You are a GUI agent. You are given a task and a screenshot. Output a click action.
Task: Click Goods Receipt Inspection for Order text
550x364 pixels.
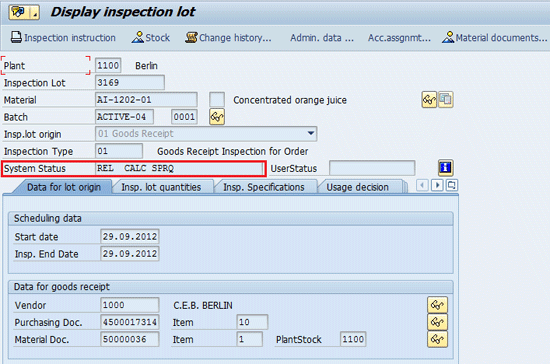pyautogui.click(x=233, y=151)
